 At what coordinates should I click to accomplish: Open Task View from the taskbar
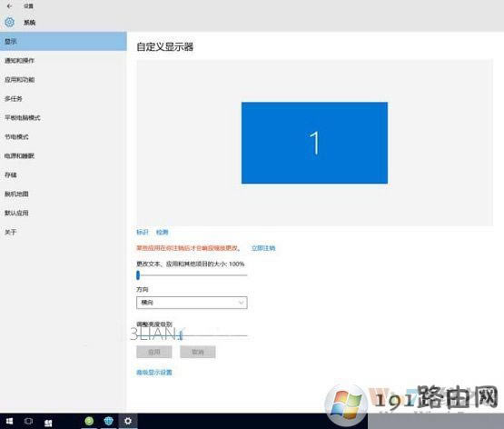tap(29, 421)
